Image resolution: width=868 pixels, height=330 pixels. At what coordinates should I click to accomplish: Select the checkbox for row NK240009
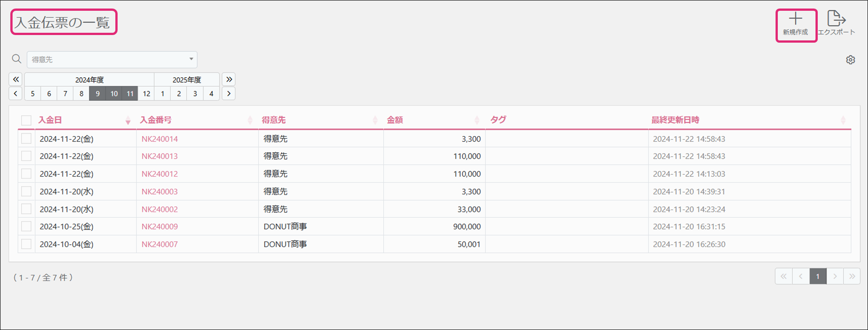(x=26, y=226)
